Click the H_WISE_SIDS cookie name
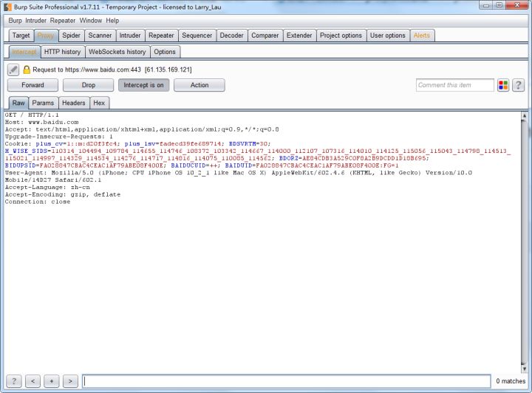This screenshot has width=532, height=393. point(26,151)
